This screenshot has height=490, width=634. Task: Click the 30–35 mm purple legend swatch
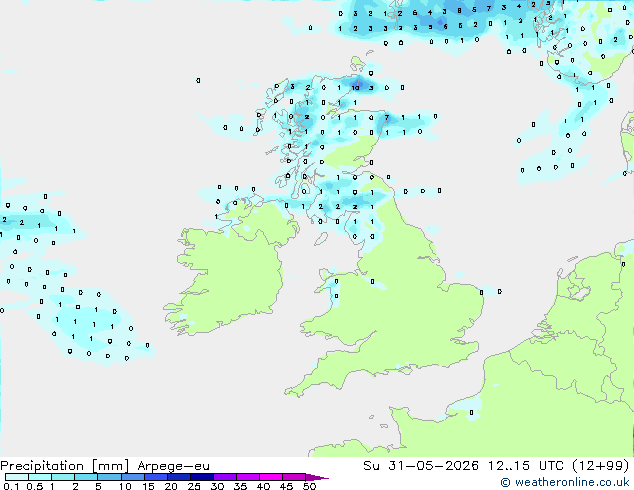[225, 477]
